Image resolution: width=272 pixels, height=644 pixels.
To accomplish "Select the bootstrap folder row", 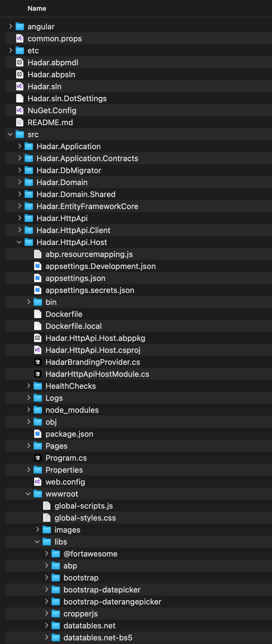I will click(139, 578).
